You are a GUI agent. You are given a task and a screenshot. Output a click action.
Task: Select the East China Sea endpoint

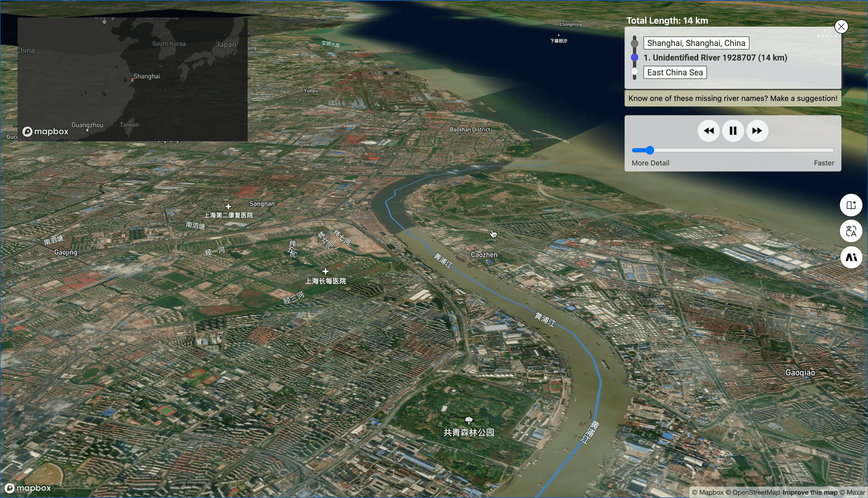point(675,72)
